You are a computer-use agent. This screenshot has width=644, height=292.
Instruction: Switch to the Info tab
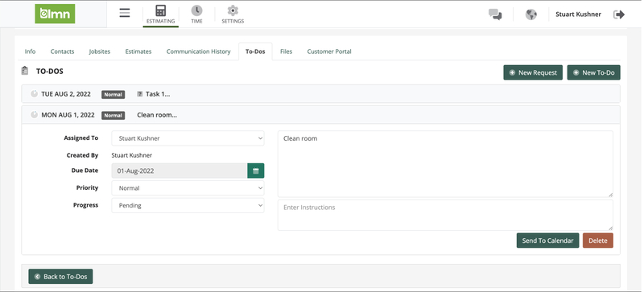point(30,51)
